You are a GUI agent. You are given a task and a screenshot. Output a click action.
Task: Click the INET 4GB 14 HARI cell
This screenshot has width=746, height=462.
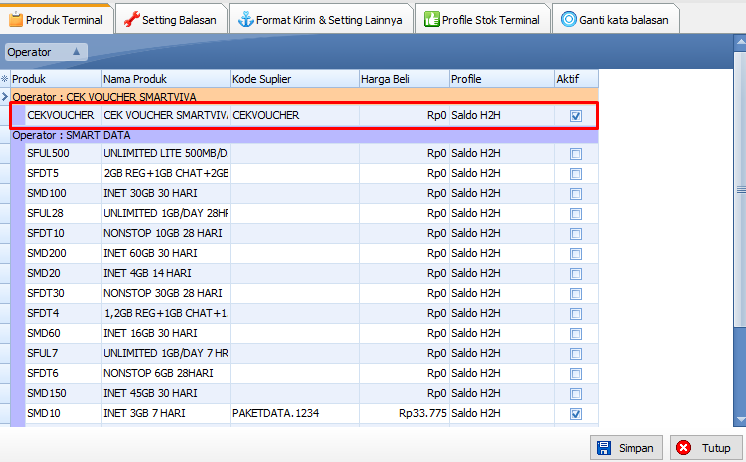[x=166, y=273]
